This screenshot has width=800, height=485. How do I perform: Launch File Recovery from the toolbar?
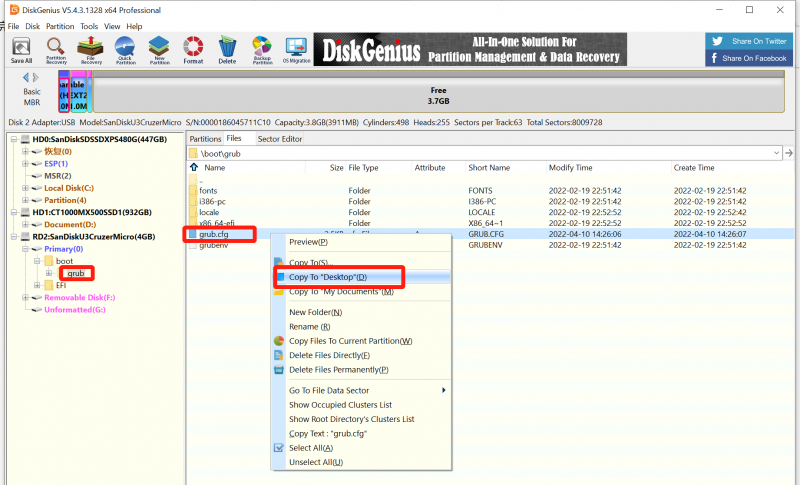pyautogui.click(x=91, y=50)
